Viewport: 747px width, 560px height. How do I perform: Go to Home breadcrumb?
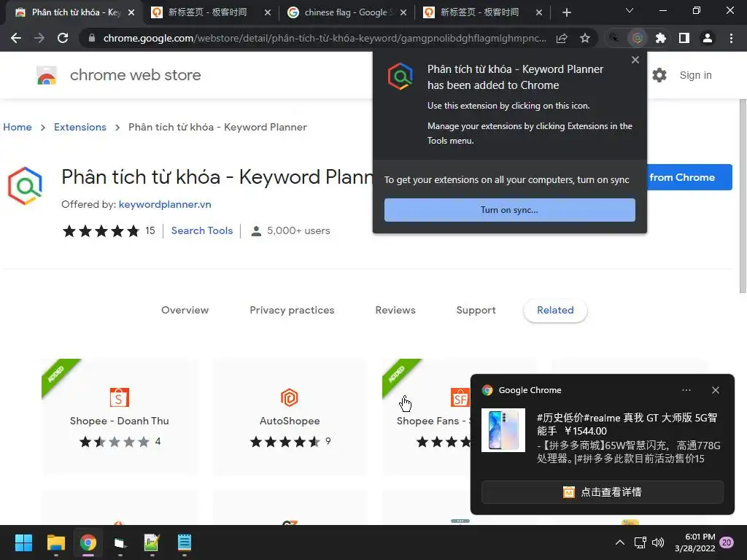[18, 127]
